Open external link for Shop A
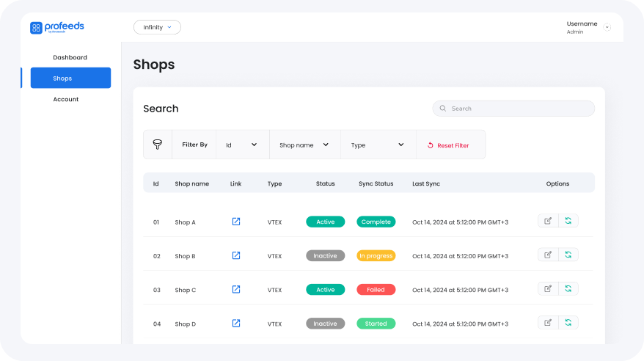This screenshot has height=361, width=644. [236, 222]
